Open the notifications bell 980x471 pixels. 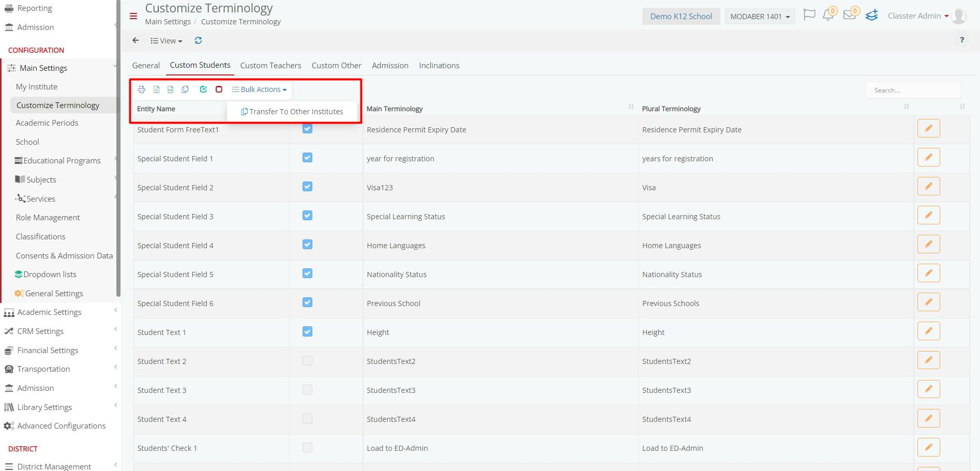pyautogui.click(x=828, y=15)
